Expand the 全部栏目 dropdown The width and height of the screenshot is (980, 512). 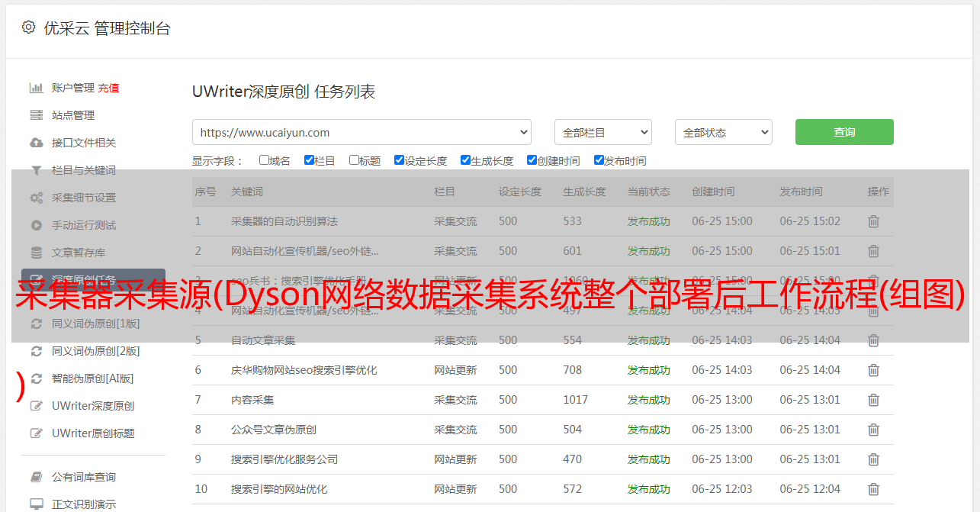(x=602, y=132)
